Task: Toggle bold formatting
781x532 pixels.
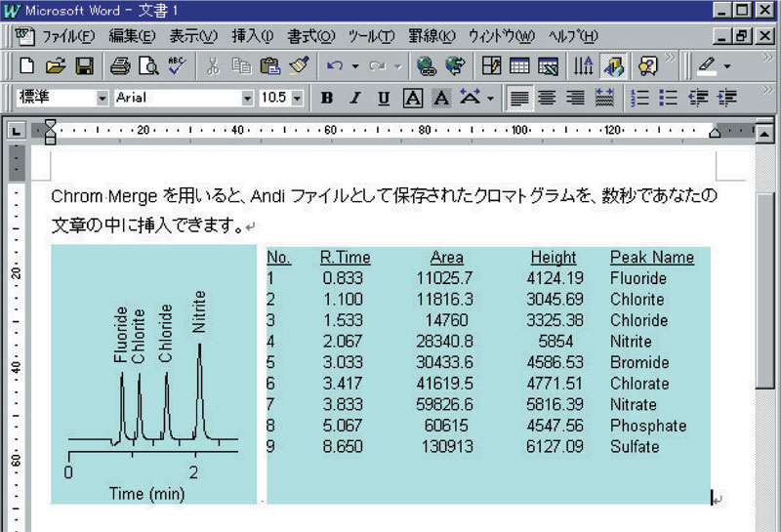Action: (327, 99)
